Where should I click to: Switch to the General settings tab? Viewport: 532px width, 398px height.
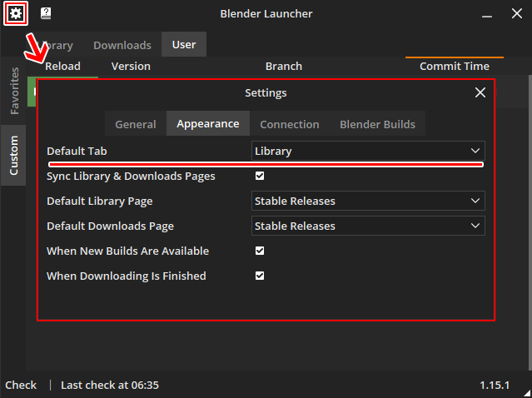pos(135,124)
